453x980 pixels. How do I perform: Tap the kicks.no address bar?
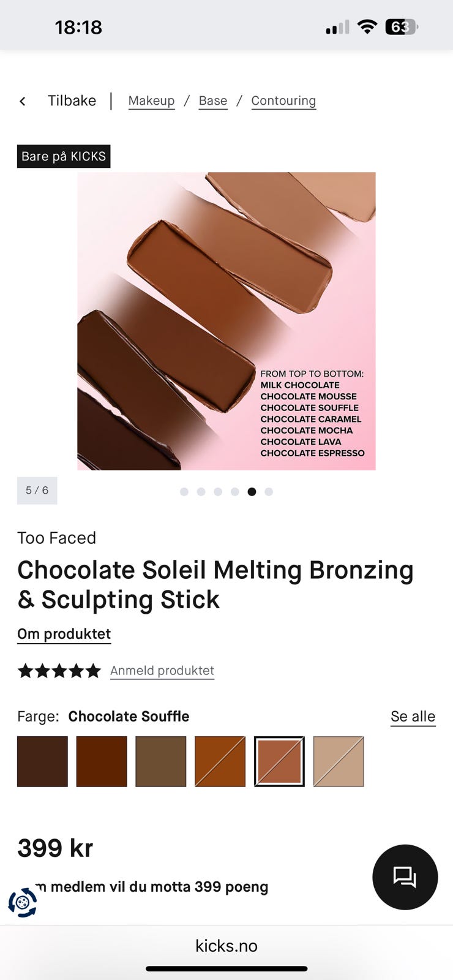[x=226, y=946]
